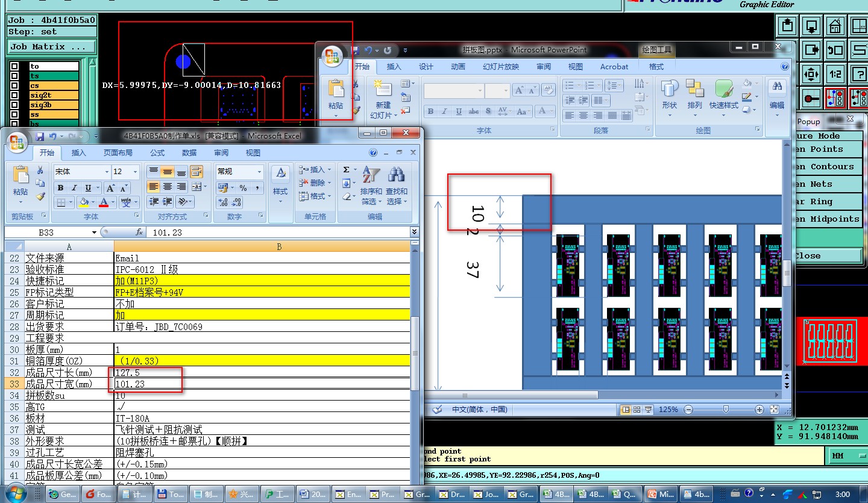Increase decimal places in Excel
Viewport: 868px width, 503px height.
(x=222, y=202)
